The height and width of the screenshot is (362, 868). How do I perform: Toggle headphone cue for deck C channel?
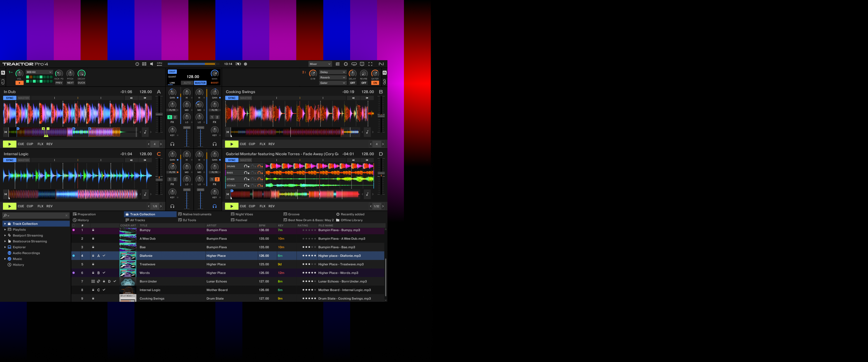172,206
